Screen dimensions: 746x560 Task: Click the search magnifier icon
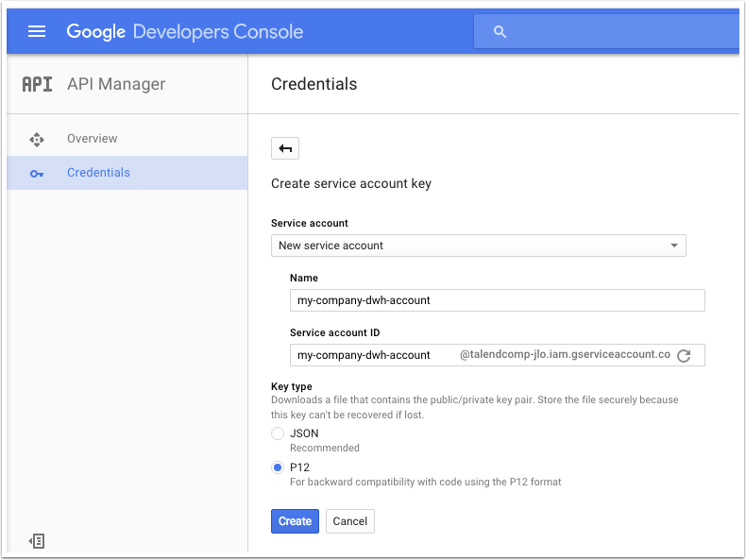point(500,32)
